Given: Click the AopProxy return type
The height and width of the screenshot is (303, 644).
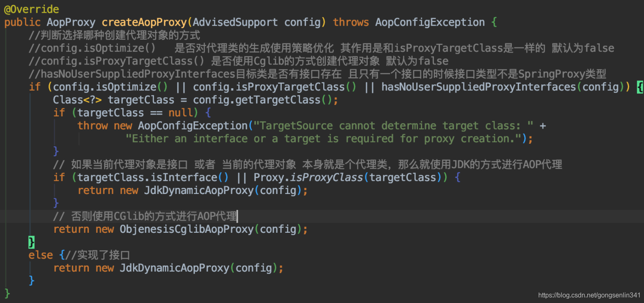Looking at the screenshot, I should (71, 22).
